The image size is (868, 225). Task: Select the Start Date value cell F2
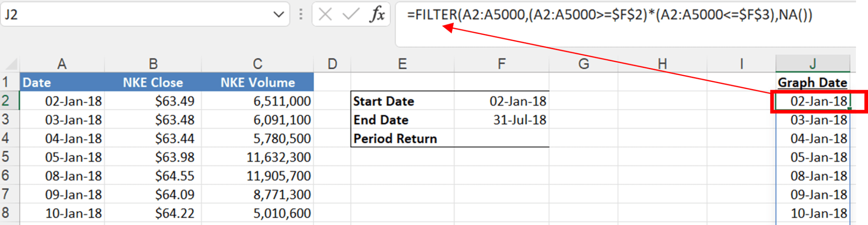click(501, 101)
